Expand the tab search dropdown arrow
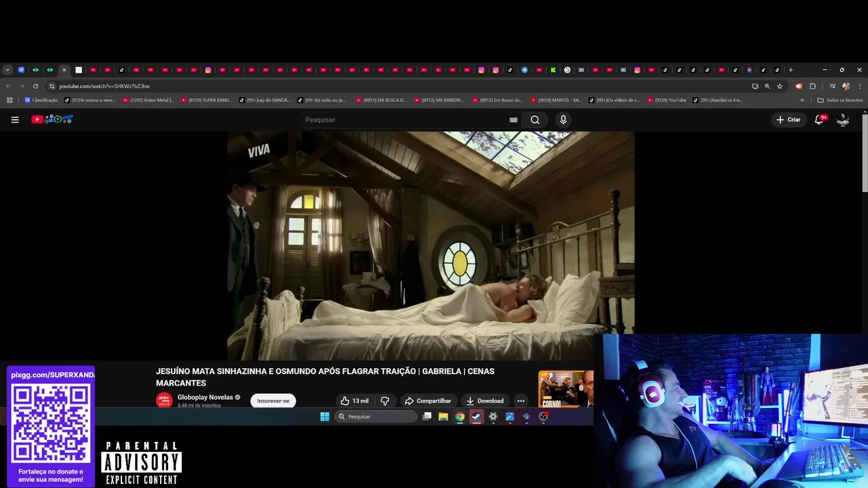 (7, 70)
